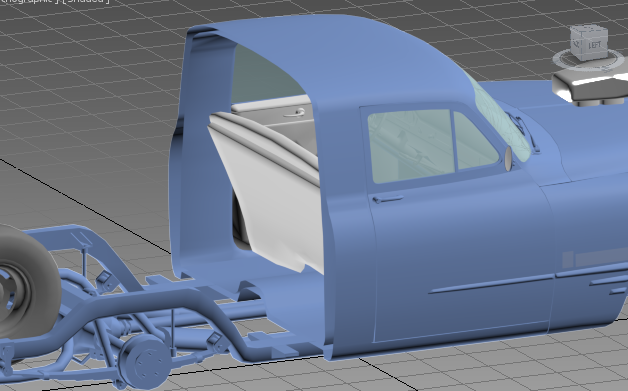Select the exterior door handle
628x391 pixels.
(387, 199)
